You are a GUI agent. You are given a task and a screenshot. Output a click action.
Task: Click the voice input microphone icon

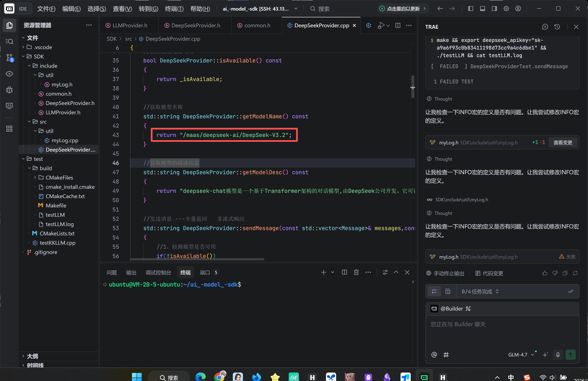(558, 355)
